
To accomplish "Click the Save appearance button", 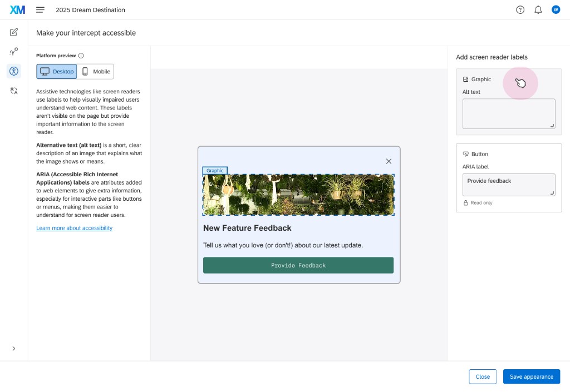I will 531,376.
